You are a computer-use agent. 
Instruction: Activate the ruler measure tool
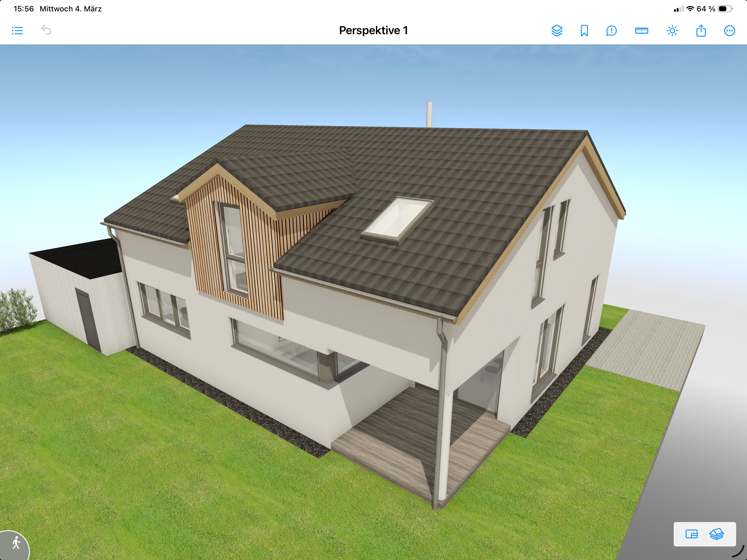[641, 31]
